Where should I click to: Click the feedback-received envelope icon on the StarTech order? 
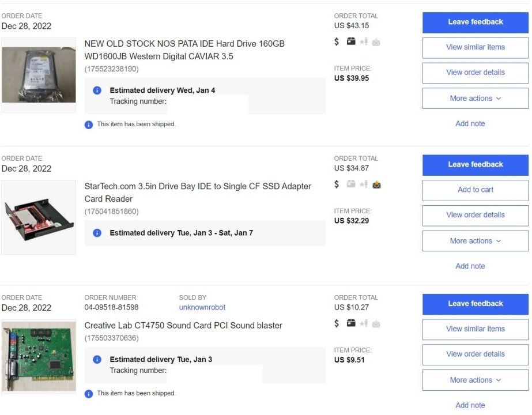click(x=376, y=184)
